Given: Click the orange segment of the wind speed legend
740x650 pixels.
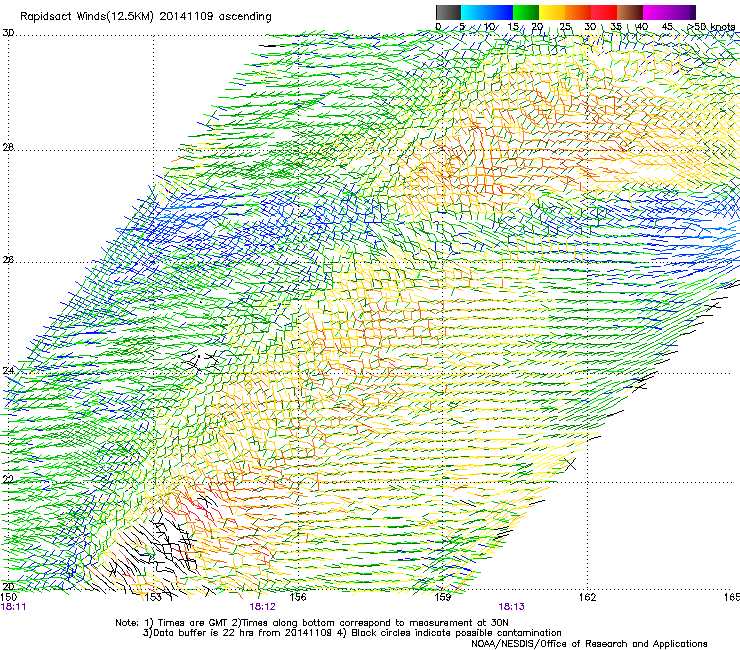Looking at the screenshot, I should click(x=578, y=12).
